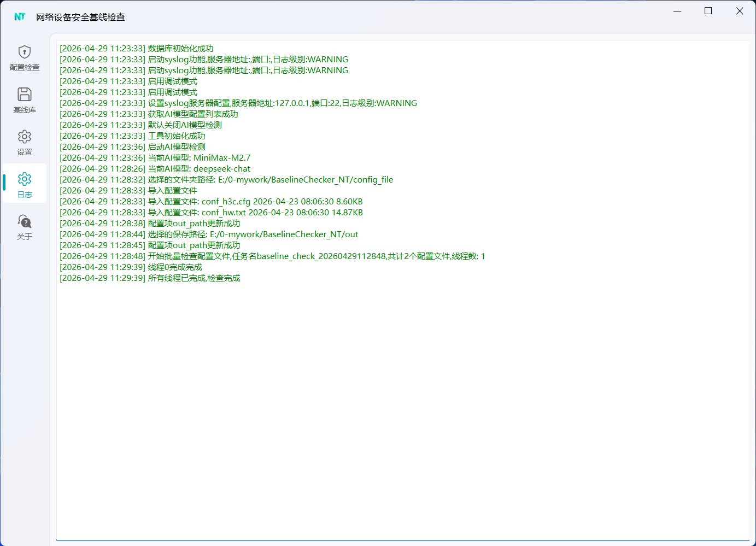Image resolution: width=756 pixels, height=546 pixels.
Task: Click log line 线程0完成完成
Action: [131, 267]
